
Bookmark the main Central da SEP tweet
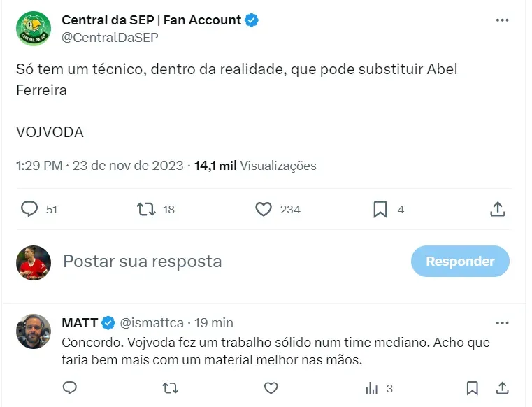380,208
